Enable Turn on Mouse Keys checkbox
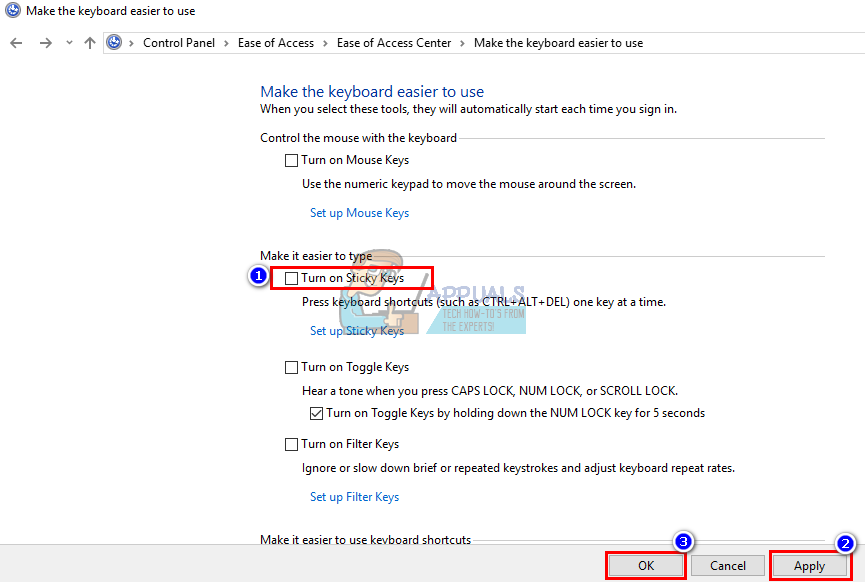 coord(291,161)
